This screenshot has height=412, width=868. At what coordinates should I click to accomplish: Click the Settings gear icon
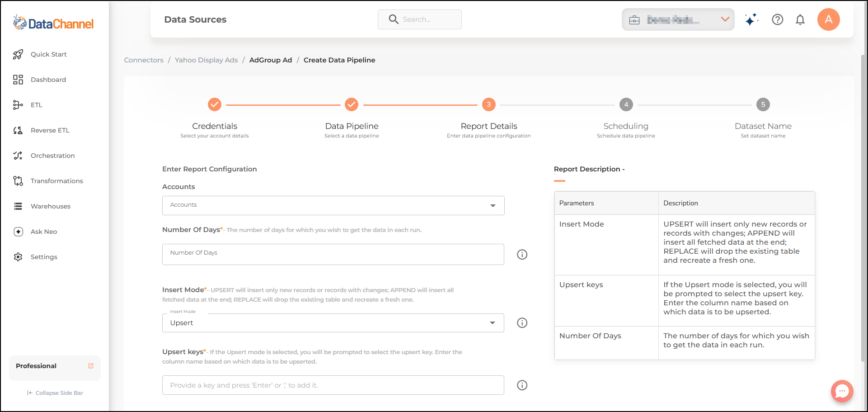[18, 257]
